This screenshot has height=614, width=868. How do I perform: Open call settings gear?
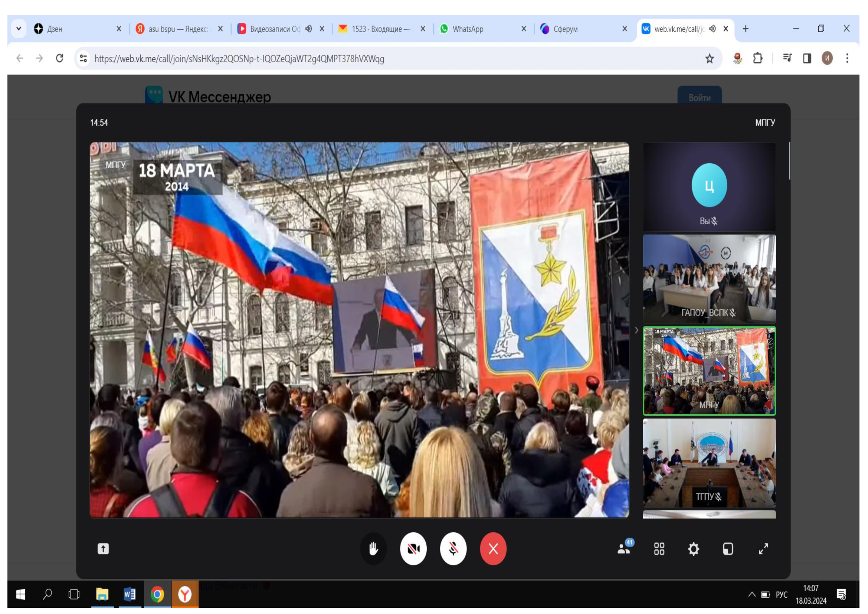pyautogui.click(x=693, y=549)
